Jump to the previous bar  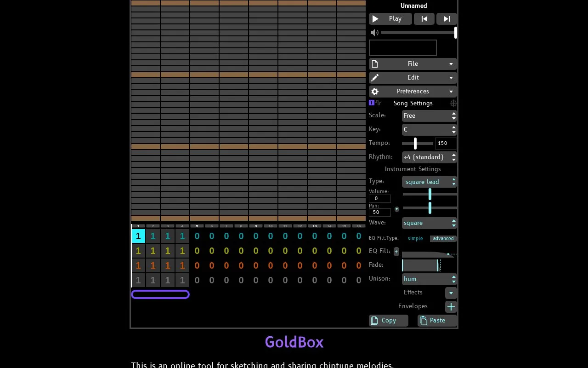[424, 19]
